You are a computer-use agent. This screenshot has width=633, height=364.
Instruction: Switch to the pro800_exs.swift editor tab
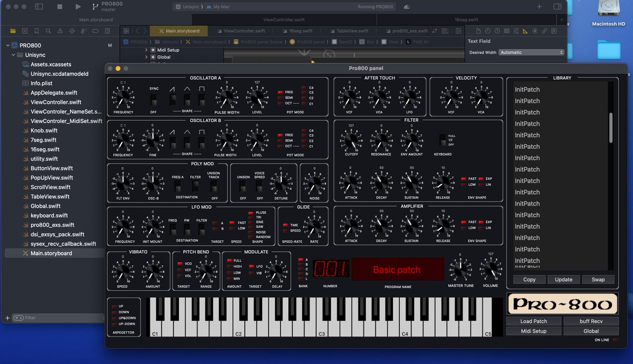[406, 31]
